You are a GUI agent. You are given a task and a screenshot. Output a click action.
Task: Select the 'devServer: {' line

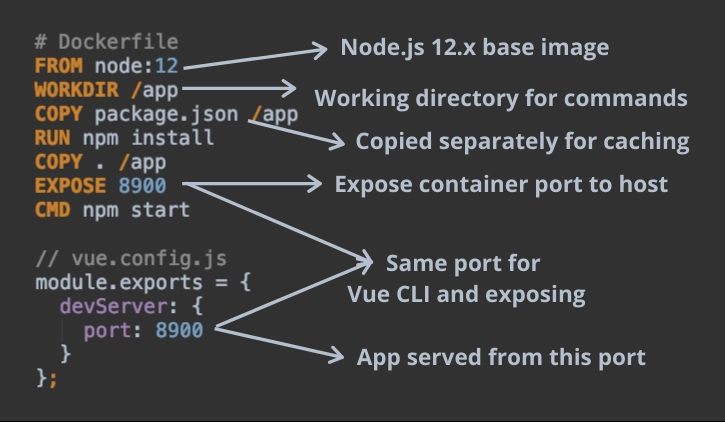[131, 306]
